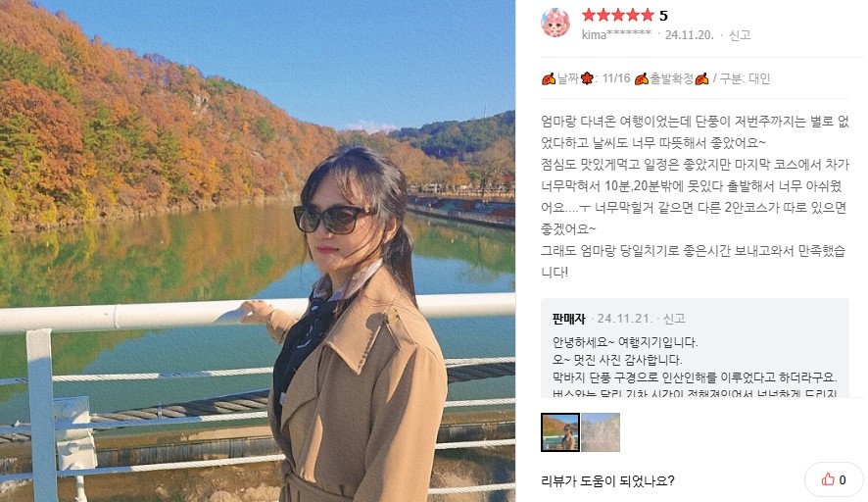This screenshot has width=868, height=502.
Task: Click the fifth red rating star
Action: (648, 15)
